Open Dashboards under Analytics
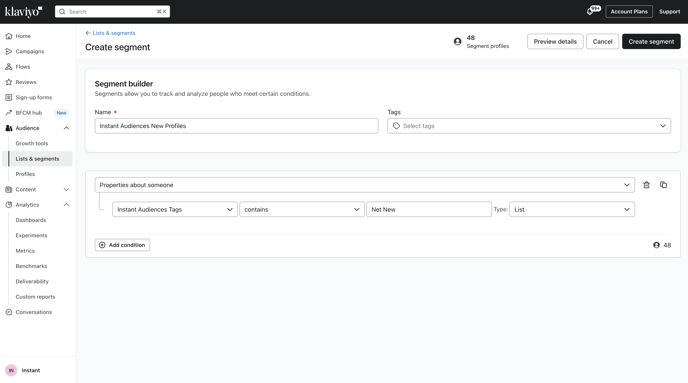 tap(31, 220)
